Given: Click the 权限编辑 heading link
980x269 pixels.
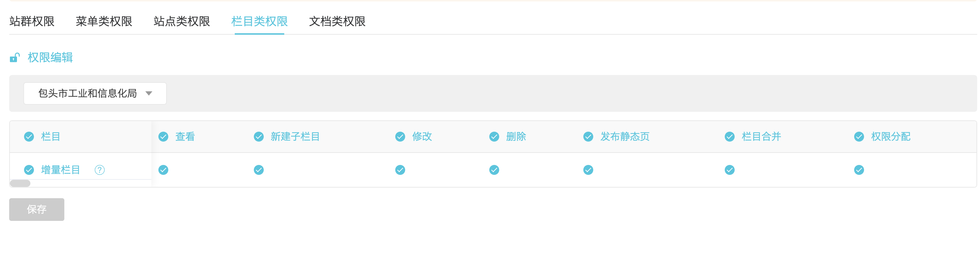Looking at the screenshot, I should pyautogui.click(x=50, y=58).
